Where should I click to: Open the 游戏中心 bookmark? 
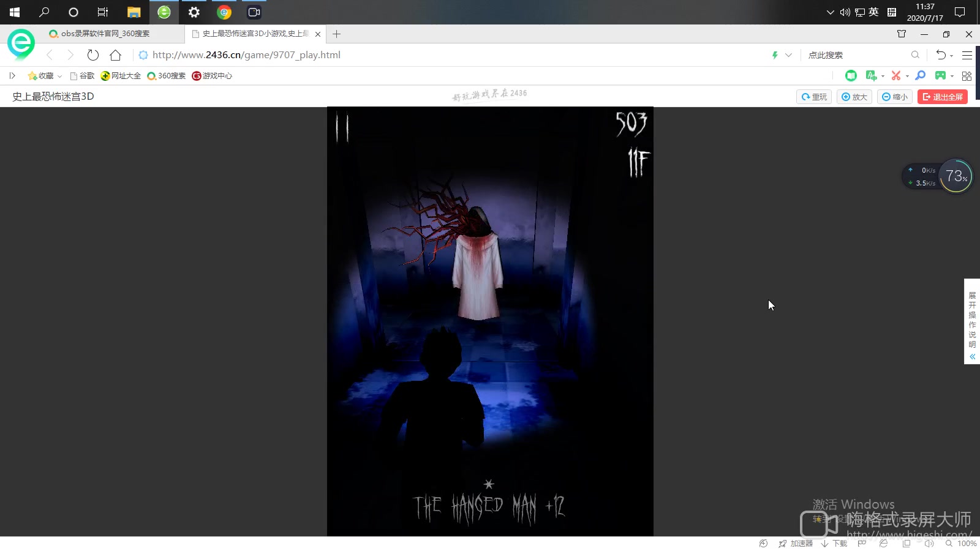pos(212,76)
